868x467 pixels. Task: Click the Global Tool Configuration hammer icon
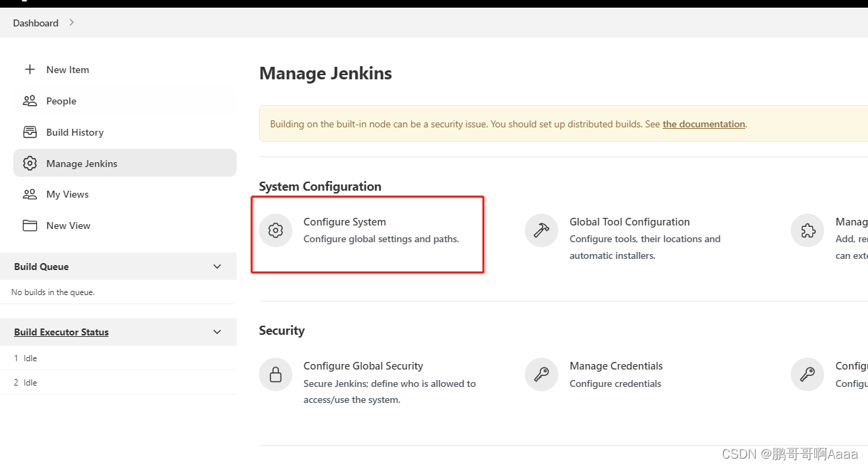pos(542,230)
